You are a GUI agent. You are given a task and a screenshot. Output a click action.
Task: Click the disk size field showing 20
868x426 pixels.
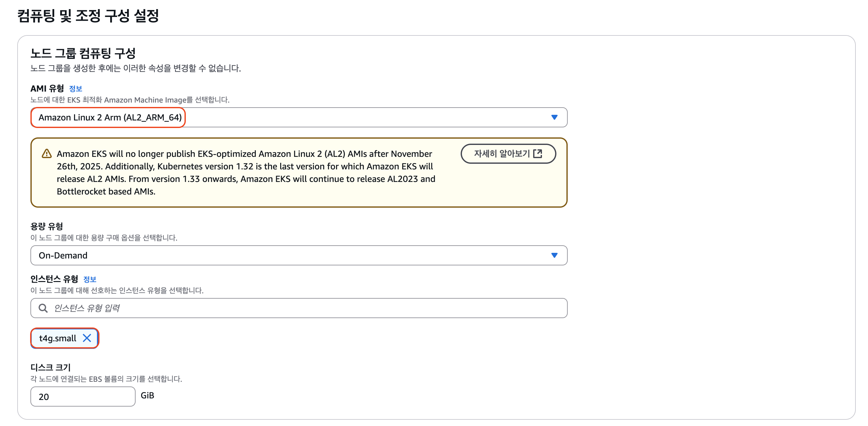tap(83, 397)
